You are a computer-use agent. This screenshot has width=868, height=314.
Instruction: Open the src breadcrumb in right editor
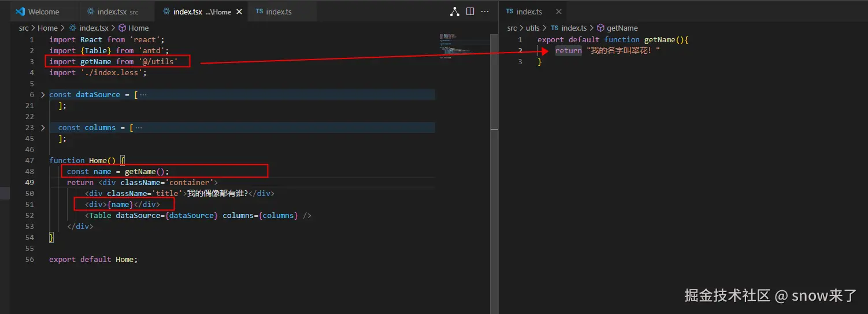click(x=512, y=28)
